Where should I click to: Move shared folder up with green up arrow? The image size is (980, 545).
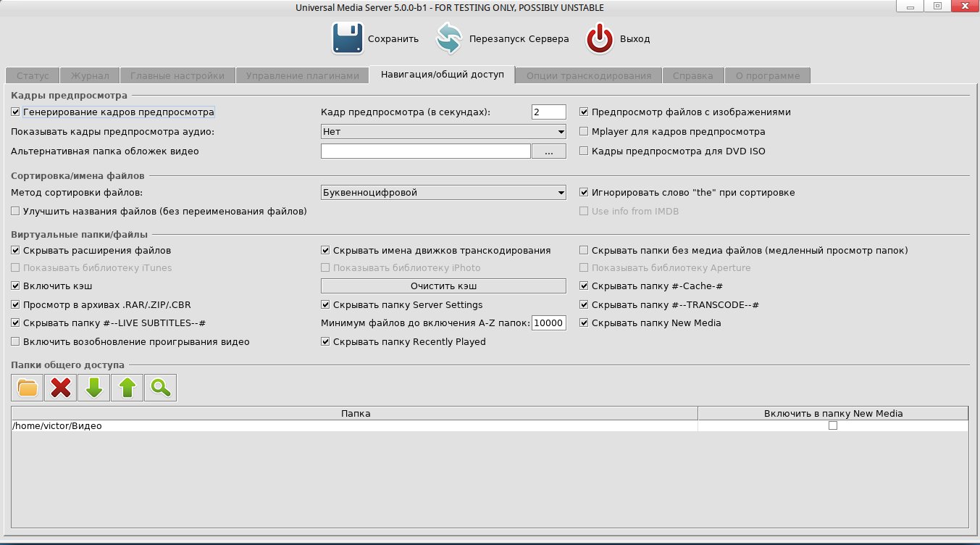tap(127, 388)
